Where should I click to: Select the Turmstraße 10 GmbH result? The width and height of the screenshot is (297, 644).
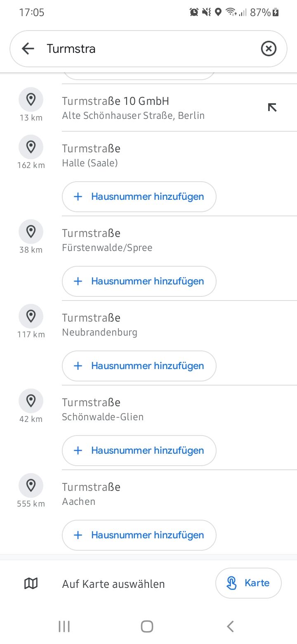coord(133,108)
